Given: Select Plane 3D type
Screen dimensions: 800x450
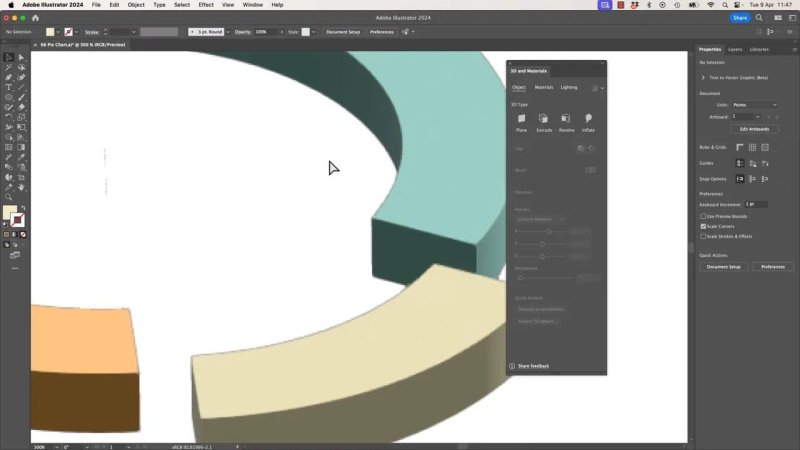Looking at the screenshot, I should 521,122.
